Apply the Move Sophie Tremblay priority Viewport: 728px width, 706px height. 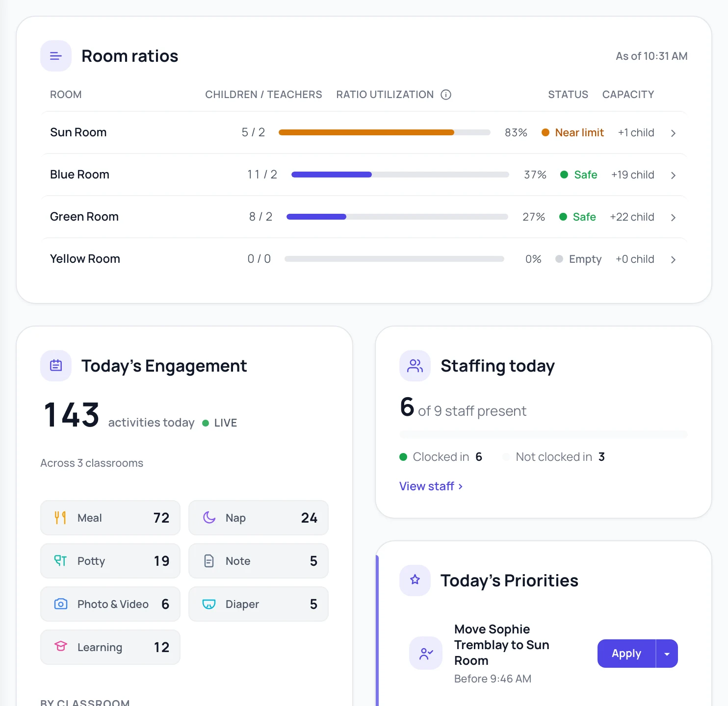pyautogui.click(x=626, y=654)
